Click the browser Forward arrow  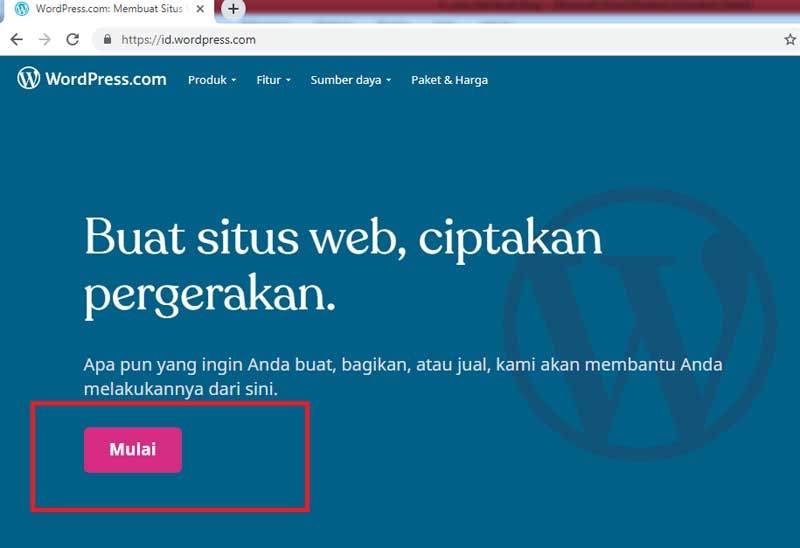[x=45, y=39]
